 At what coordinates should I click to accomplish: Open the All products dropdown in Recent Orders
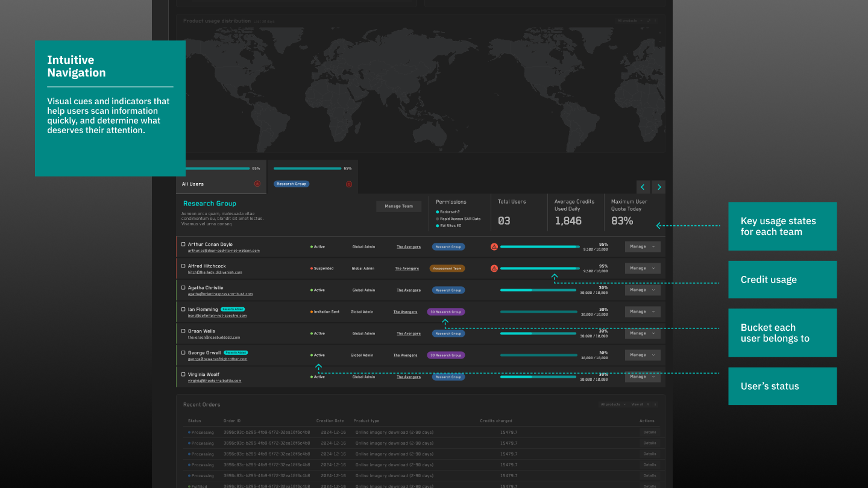pos(613,404)
